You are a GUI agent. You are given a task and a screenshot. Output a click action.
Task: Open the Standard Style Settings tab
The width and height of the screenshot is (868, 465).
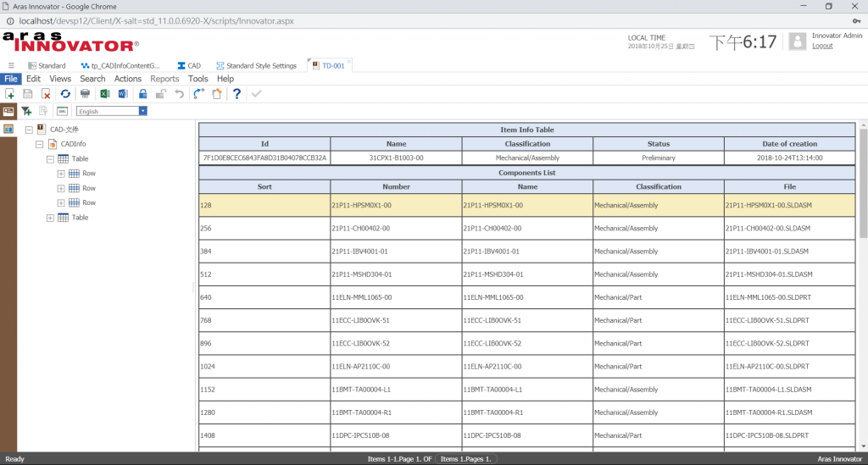[x=256, y=66]
